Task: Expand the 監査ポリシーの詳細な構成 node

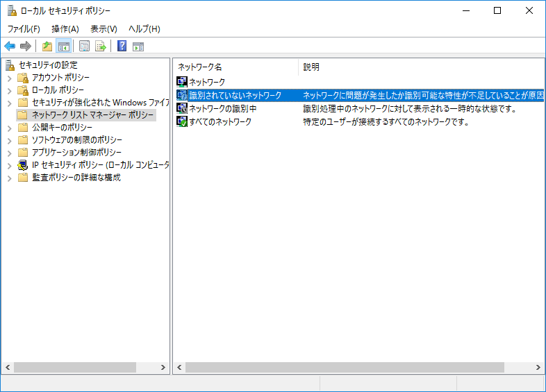Action: click(x=10, y=178)
